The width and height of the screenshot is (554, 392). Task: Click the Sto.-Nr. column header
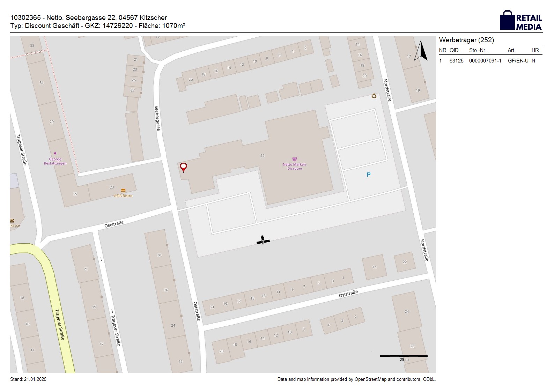(478, 50)
